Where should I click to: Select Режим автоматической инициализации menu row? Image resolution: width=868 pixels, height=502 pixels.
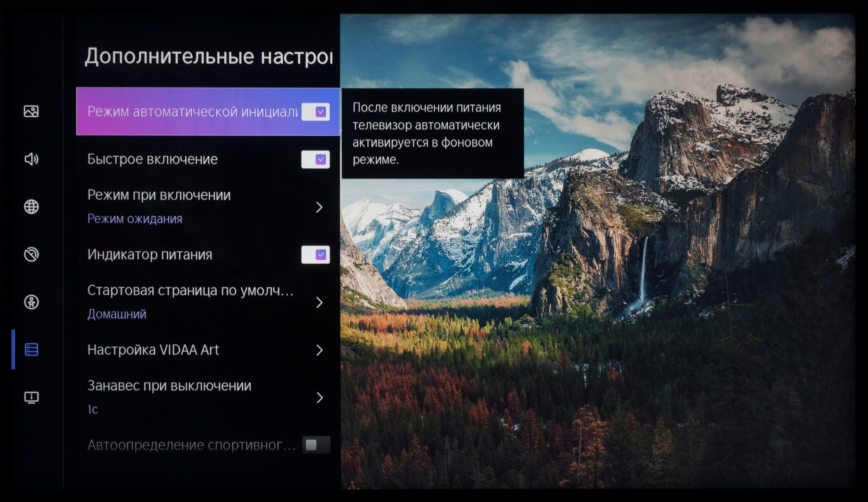[x=192, y=112]
